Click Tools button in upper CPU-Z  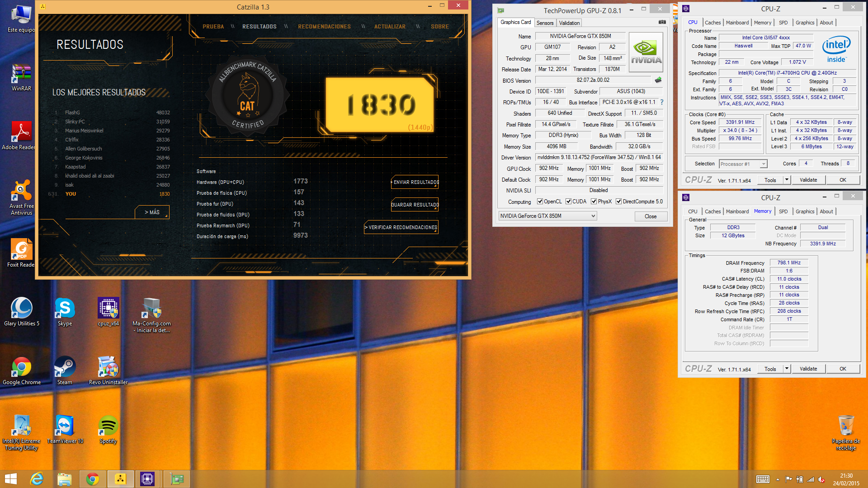pos(770,180)
